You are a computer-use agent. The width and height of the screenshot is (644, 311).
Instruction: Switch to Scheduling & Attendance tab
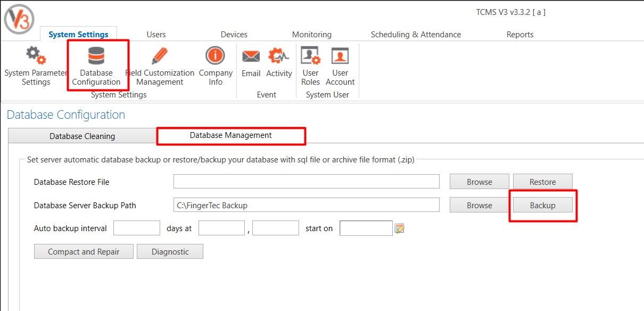click(x=416, y=34)
